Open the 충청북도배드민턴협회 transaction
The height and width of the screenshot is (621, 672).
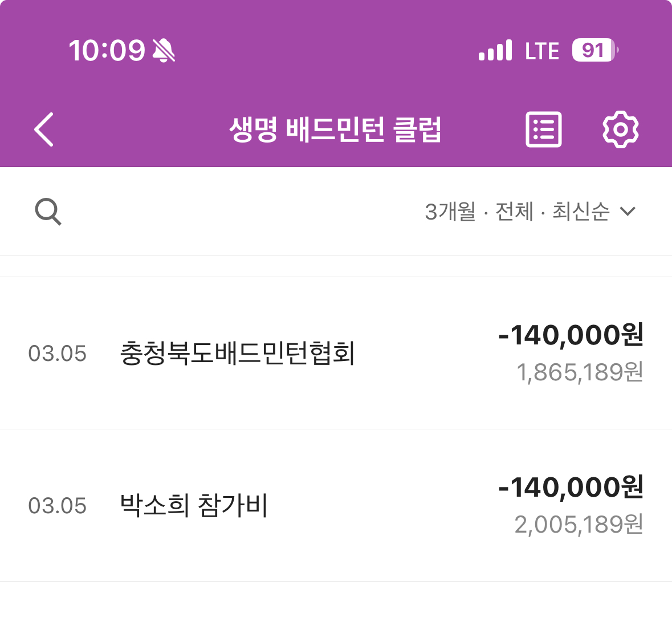click(x=237, y=354)
